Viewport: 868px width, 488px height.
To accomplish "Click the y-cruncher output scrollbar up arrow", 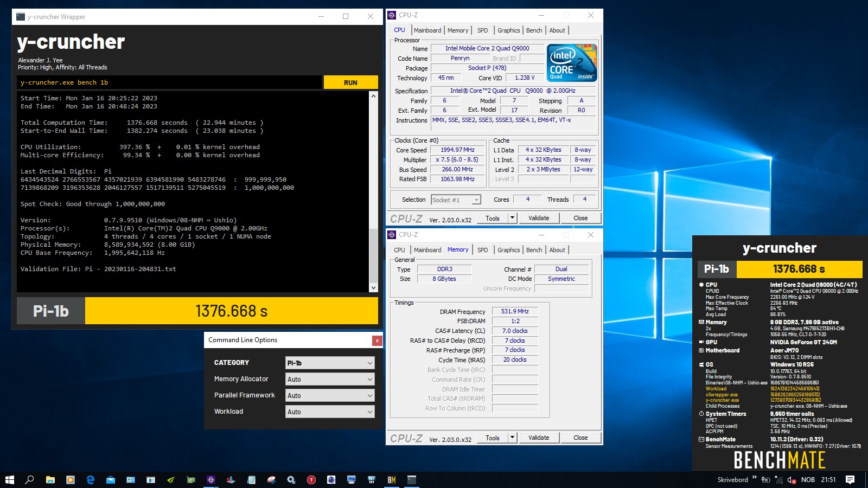I will (x=373, y=96).
